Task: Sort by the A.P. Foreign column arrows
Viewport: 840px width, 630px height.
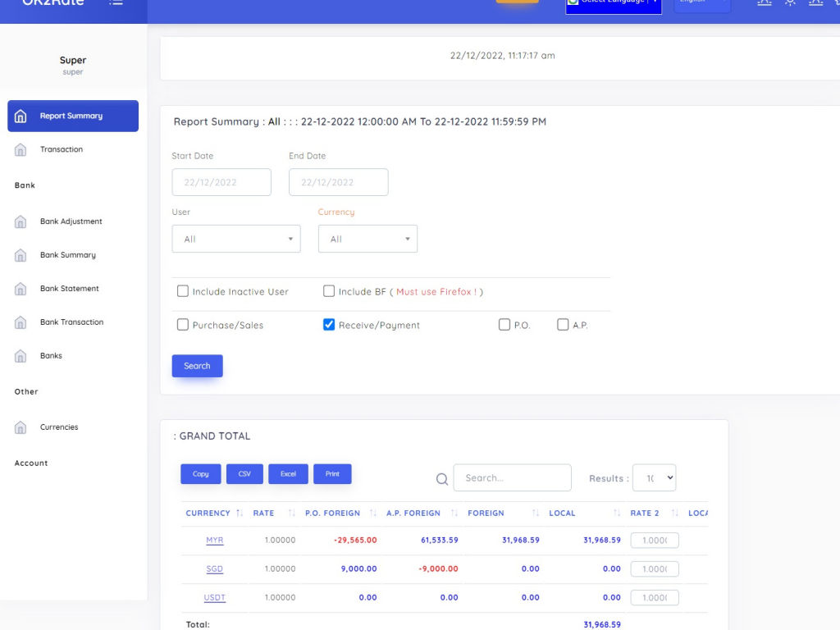Action: point(454,514)
